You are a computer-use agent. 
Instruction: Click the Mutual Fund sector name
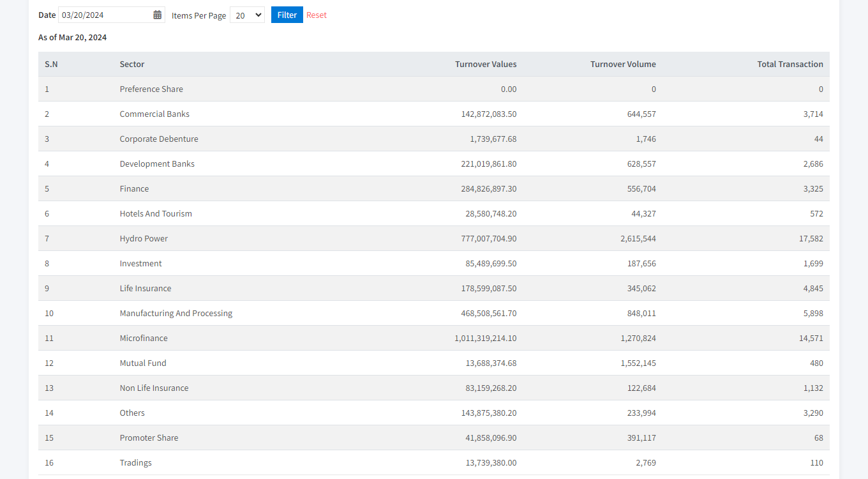click(x=143, y=363)
